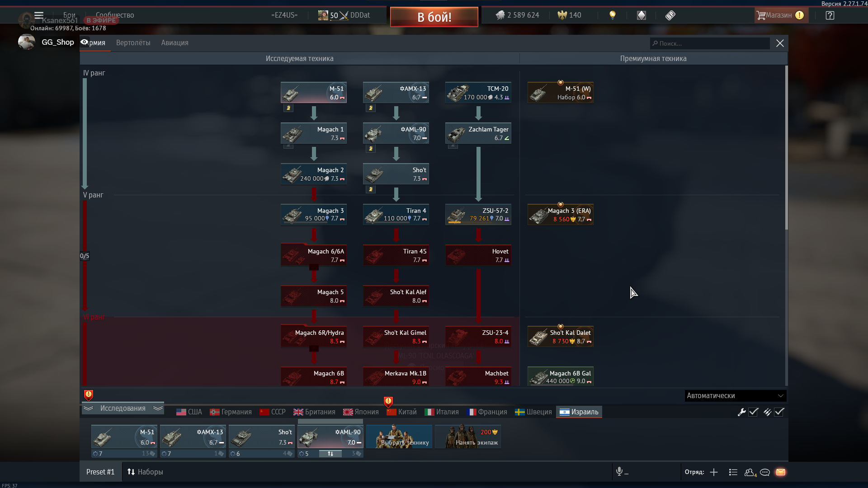Expand the Исследования panel left chevron
Screen dimensions: 868x488
tap(88, 408)
